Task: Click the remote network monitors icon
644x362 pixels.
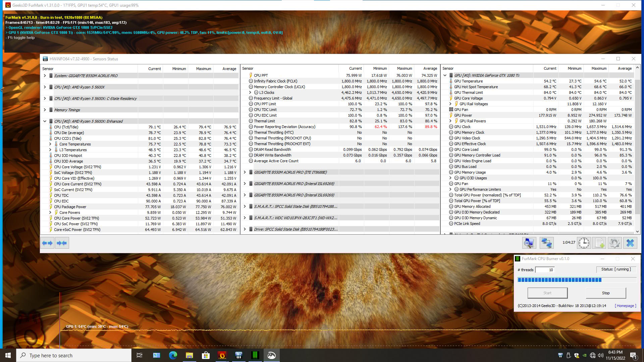Action: (x=546, y=243)
